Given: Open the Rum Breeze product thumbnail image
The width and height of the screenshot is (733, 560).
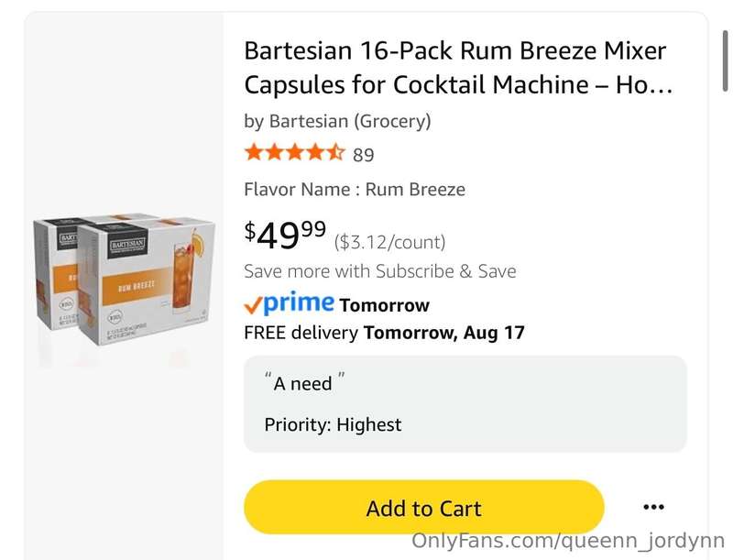Looking at the screenshot, I should (x=125, y=280).
